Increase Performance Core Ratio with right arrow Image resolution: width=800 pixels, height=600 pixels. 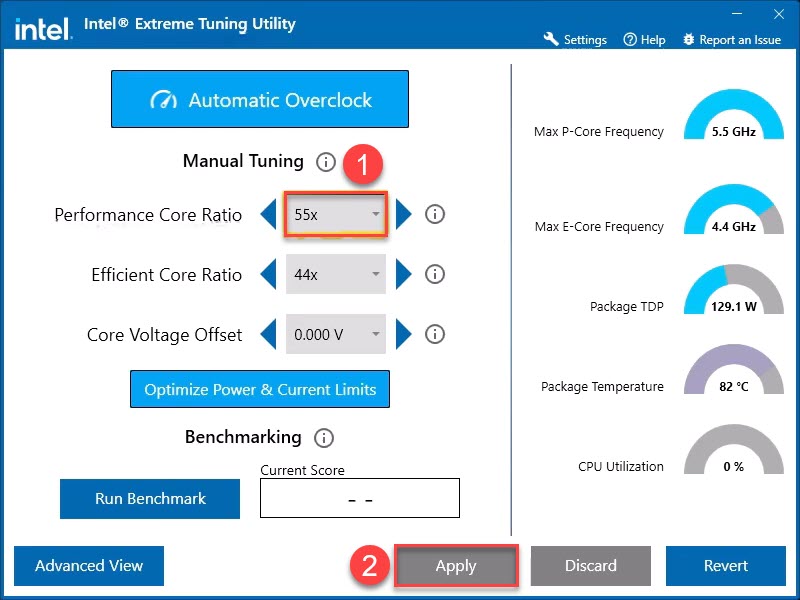[x=403, y=214]
